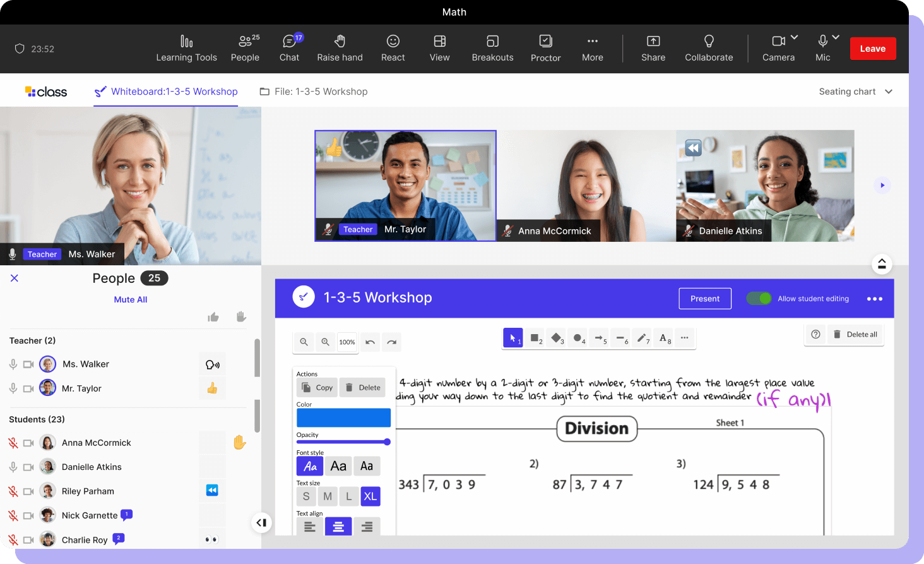This screenshot has width=924, height=564.
Task: Open the Breakouts rooms icon
Action: pyautogui.click(x=492, y=49)
